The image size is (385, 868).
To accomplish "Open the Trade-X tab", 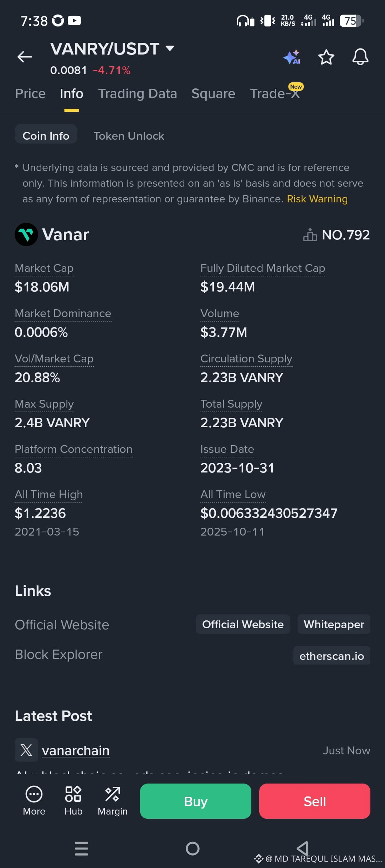I will [274, 94].
